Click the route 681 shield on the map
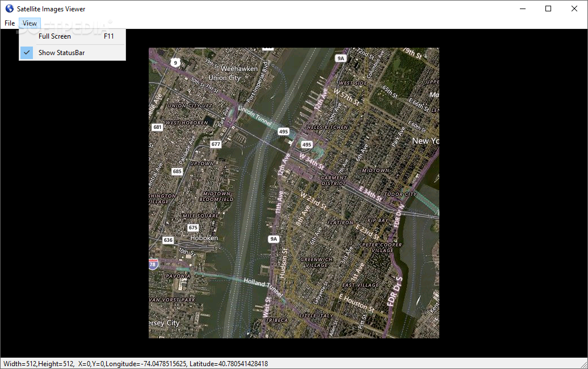 coord(158,127)
